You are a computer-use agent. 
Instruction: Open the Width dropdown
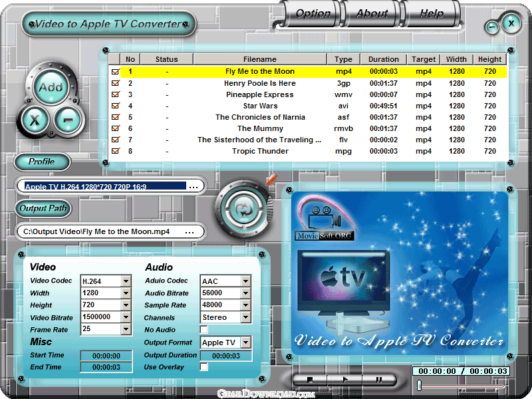click(126, 293)
